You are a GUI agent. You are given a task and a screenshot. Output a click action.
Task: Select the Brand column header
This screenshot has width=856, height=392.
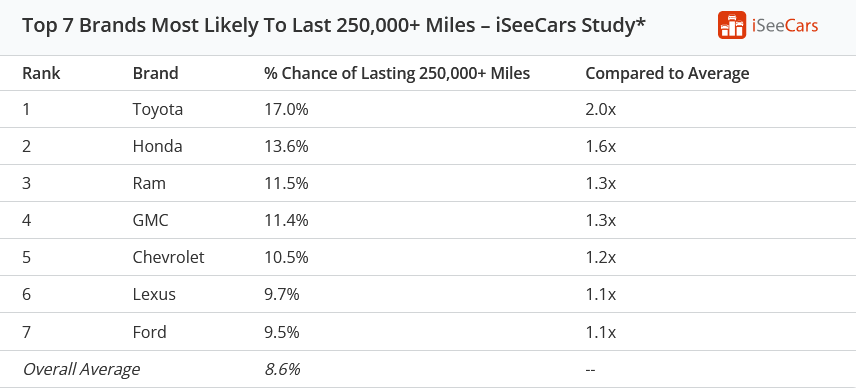pos(156,73)
